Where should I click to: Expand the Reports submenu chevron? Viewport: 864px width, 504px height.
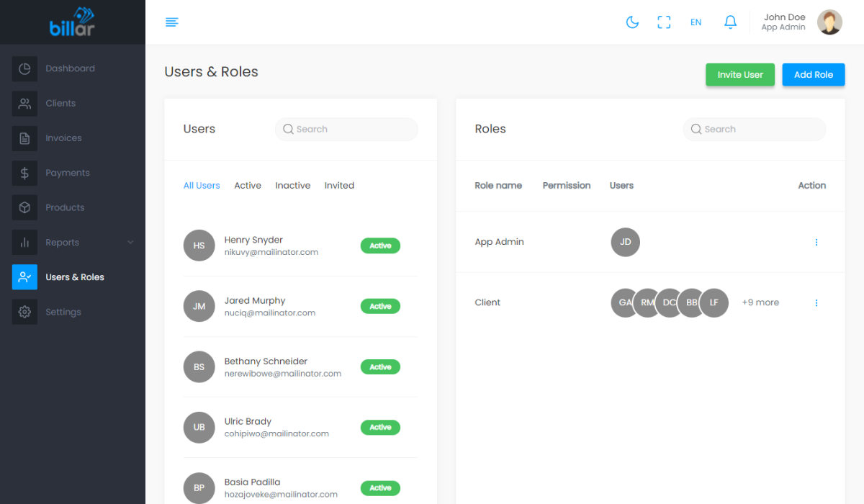tap(130, 243)
